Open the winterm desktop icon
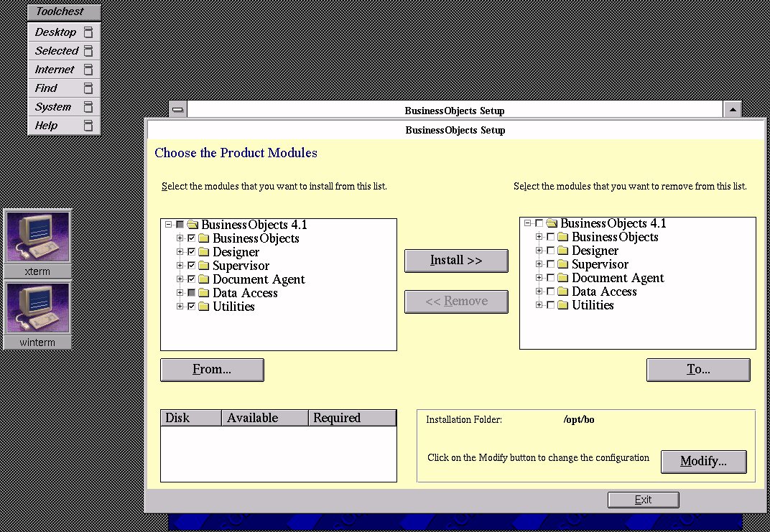This screenshot has width=770, height=532. coord(38,308)
